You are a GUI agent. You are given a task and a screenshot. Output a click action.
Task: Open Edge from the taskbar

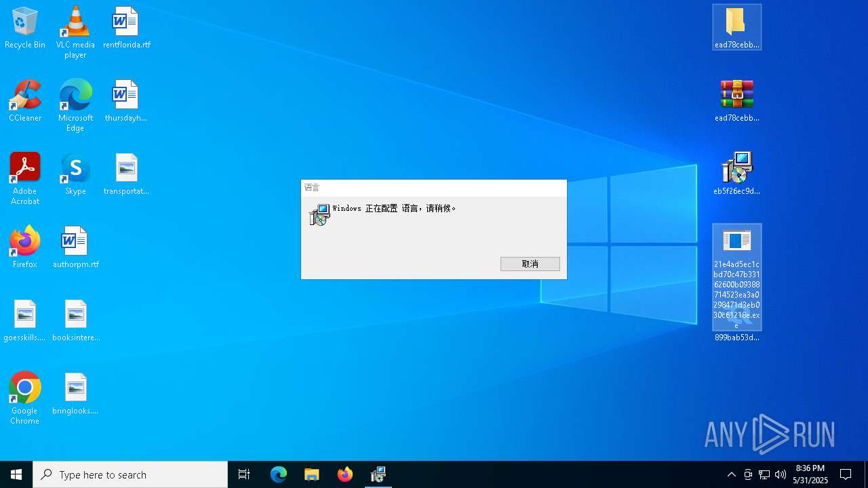coord(279,474)
